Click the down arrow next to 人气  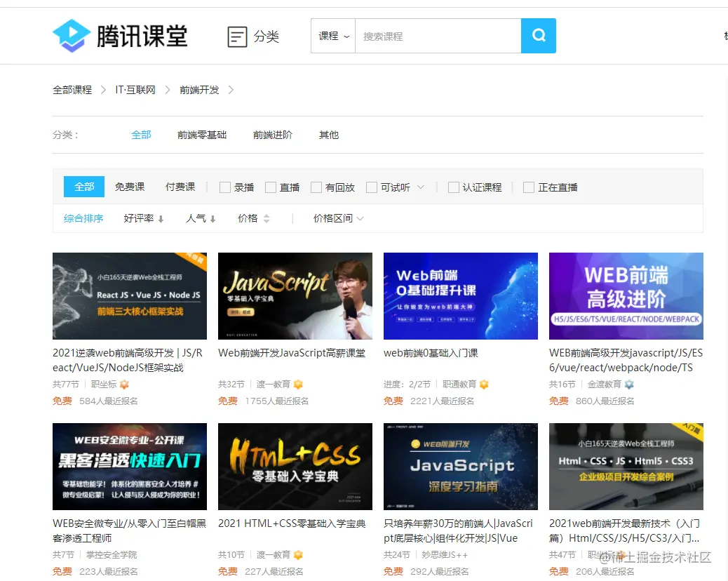213,219
